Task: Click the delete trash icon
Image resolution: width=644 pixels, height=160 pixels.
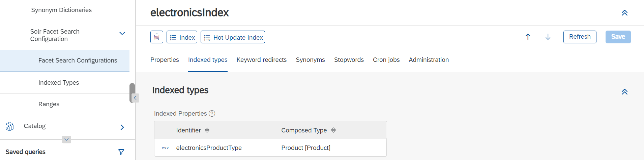Action: 157,37
